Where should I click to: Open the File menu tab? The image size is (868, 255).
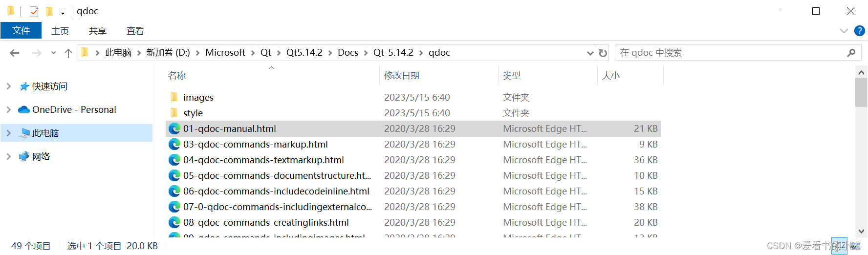21,31
